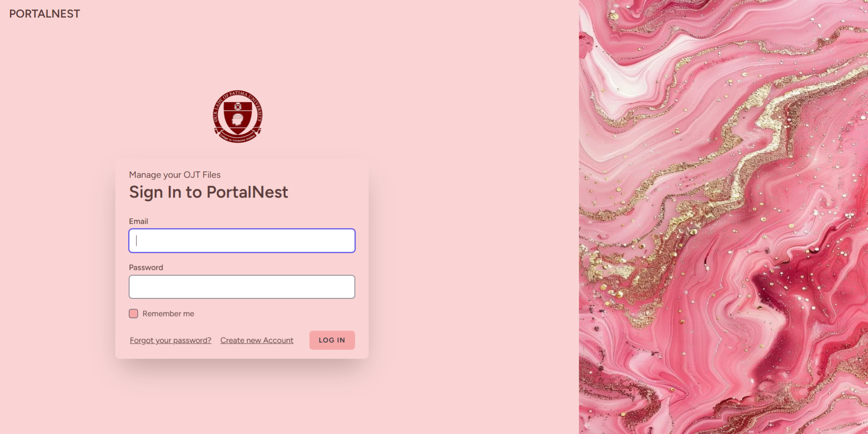Viewport: 868px width, 434px height.
Task: Click the Remember me label text
Action: 168,314
